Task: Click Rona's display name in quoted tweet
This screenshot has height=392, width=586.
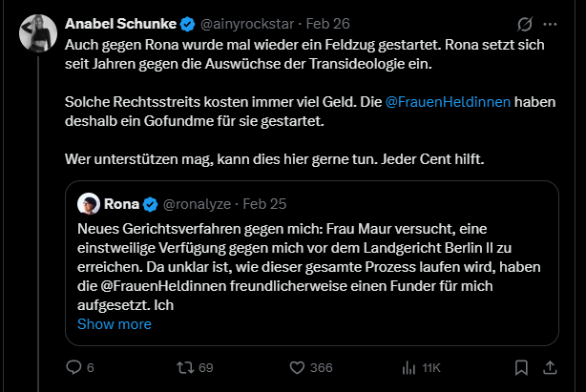Action: click(121, 203)
